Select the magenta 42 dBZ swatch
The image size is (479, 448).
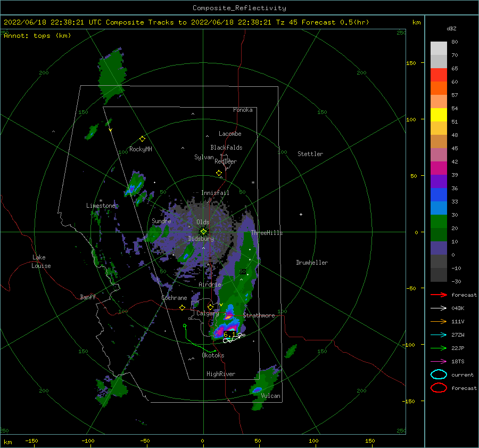[x=439, y=168]
